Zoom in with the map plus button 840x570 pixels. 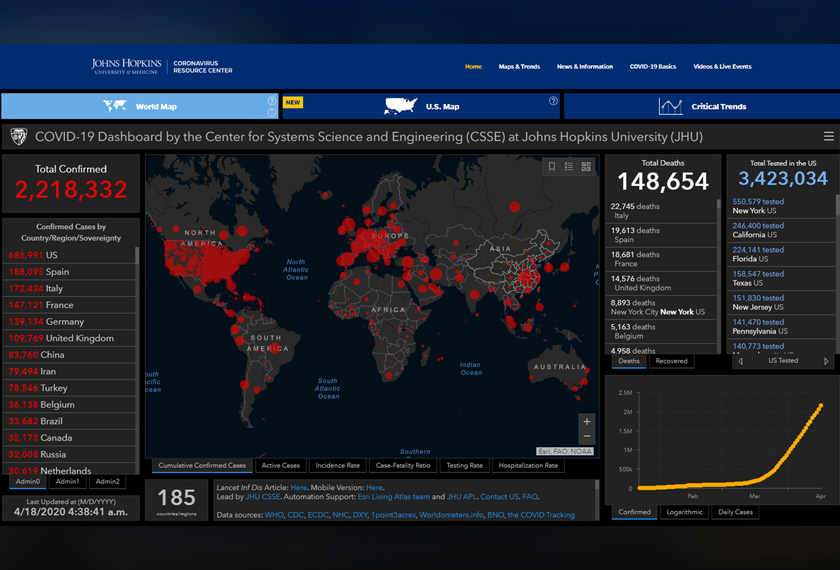coord(587,422)
